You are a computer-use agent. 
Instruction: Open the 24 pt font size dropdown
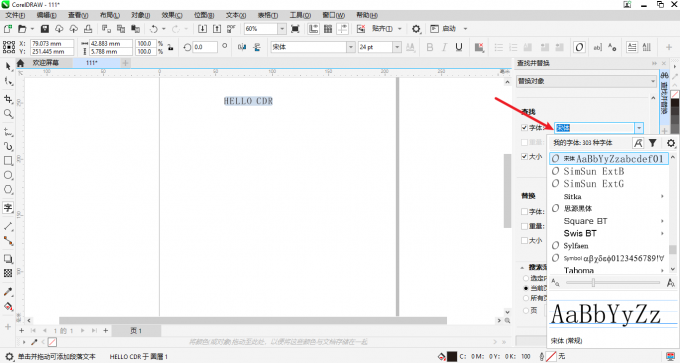(397, 47)
